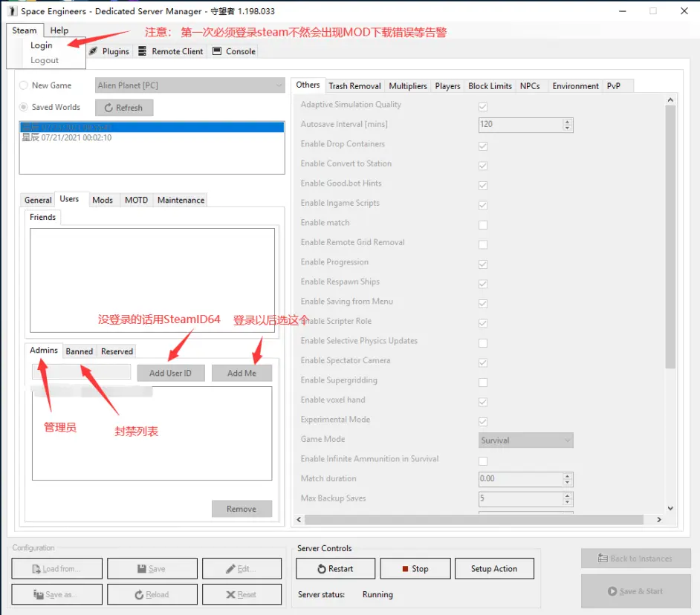This screenshot has height=615, width=700.
Task: Toggle Enable Remote Grid Removal checkbox
Action: (x=482, y=244)
